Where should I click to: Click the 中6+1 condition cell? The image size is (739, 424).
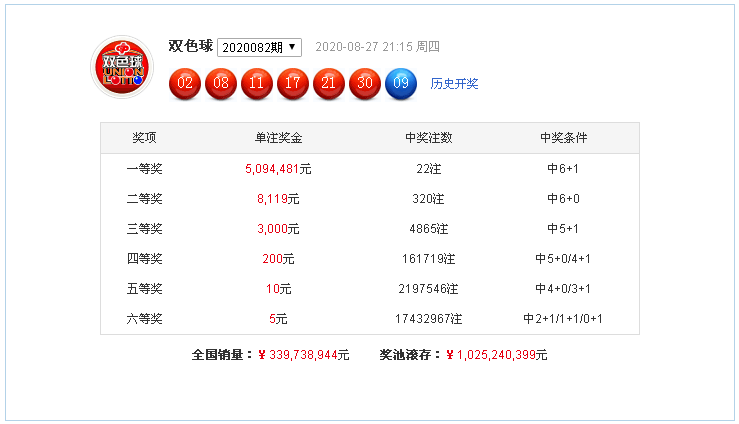pyautogui.click(x=563, y=169)
